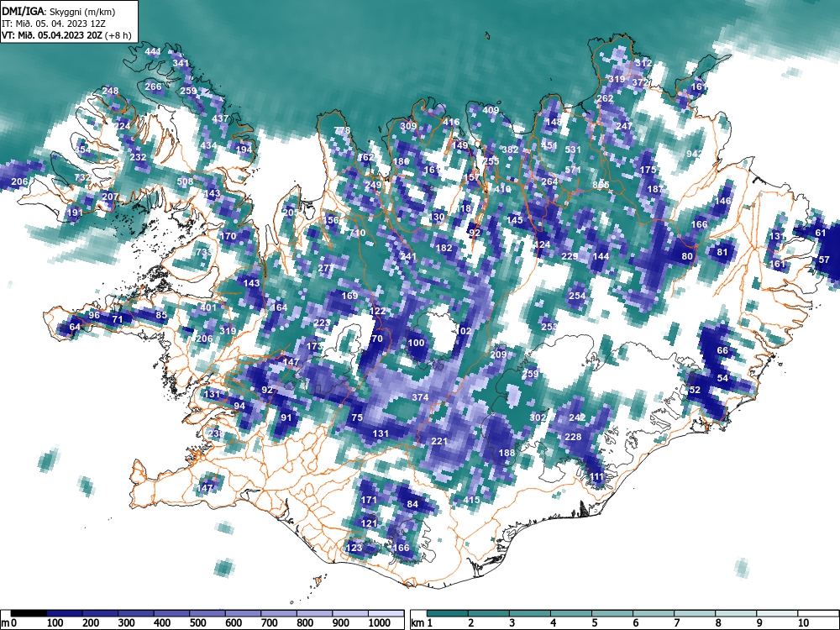Screen dimensions: 840x630
Task: Click the '500' label on the metre scale
Action: tap(197, 623)
